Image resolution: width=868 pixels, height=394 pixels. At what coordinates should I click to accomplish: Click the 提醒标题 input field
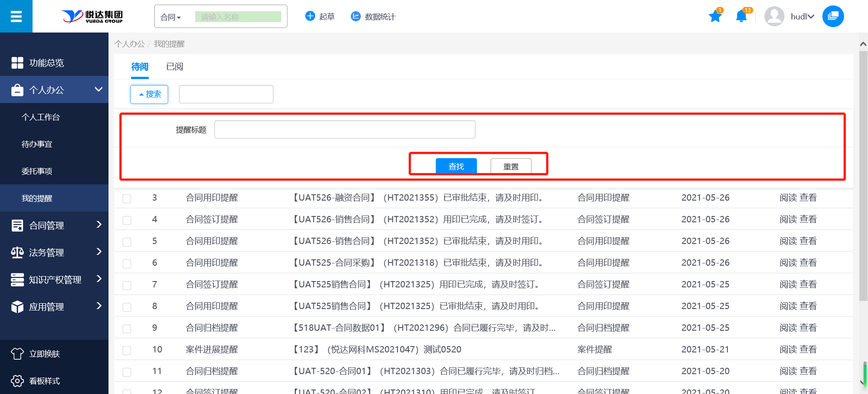click(x=344, y=130)
